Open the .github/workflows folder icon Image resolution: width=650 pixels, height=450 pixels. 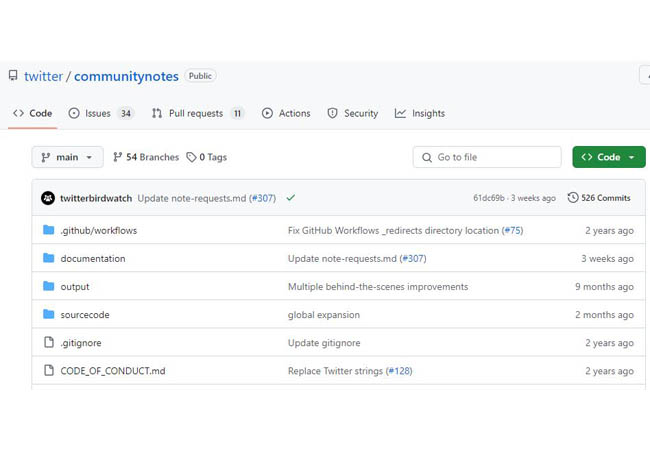48,230
